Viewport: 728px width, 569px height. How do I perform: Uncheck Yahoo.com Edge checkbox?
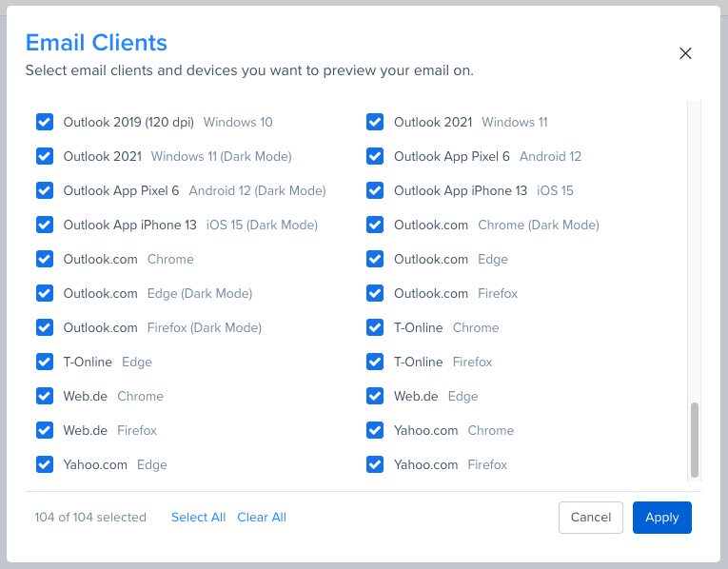point(45,464)
